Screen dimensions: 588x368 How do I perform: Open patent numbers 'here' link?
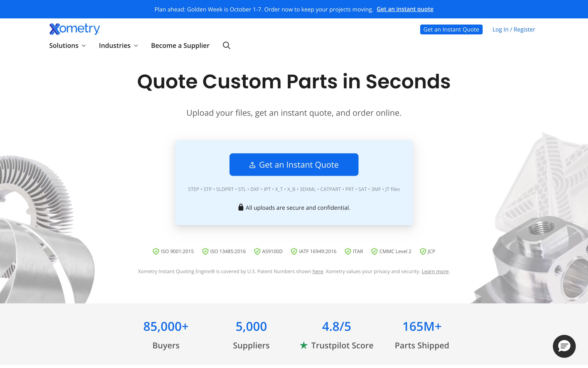point(317,271)
